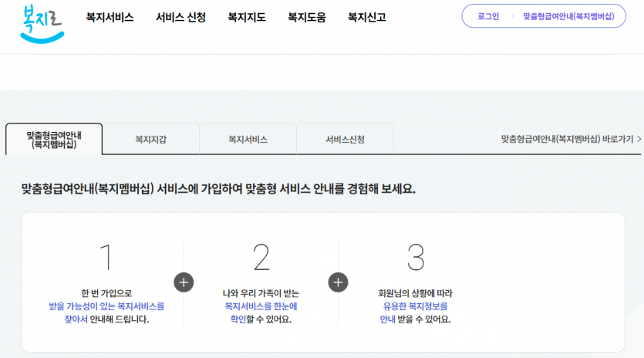Open the 복지신고 top menu

366,17
